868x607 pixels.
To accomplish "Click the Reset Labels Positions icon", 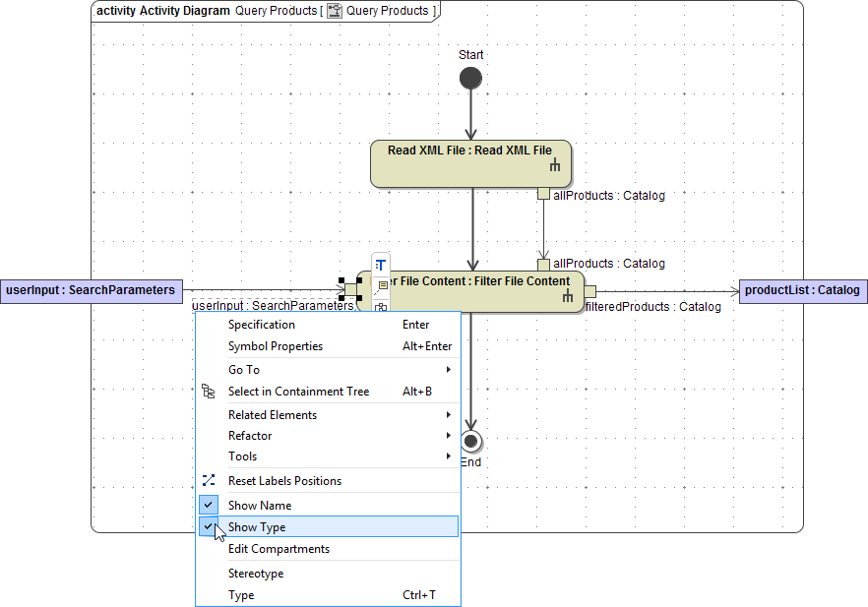I will click(x=208, y=481).
